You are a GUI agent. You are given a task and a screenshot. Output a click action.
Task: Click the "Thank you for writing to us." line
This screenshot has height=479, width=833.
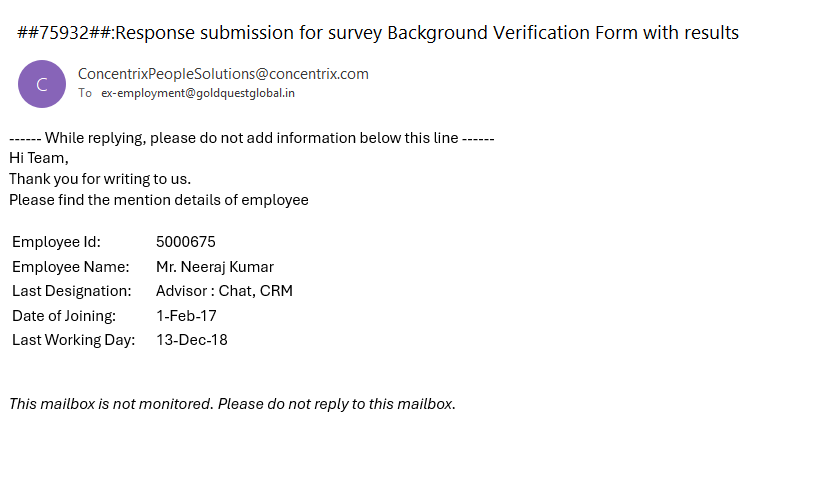tap(100, 179)
